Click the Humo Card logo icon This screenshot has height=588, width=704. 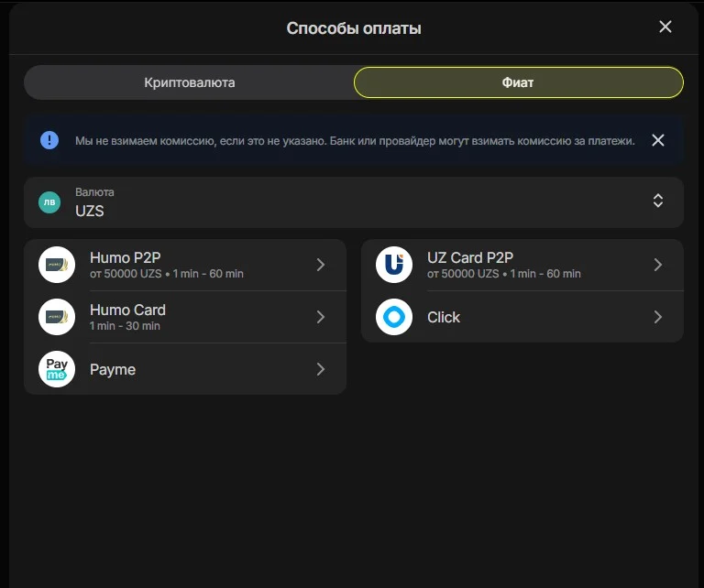[x=57, y=317]
